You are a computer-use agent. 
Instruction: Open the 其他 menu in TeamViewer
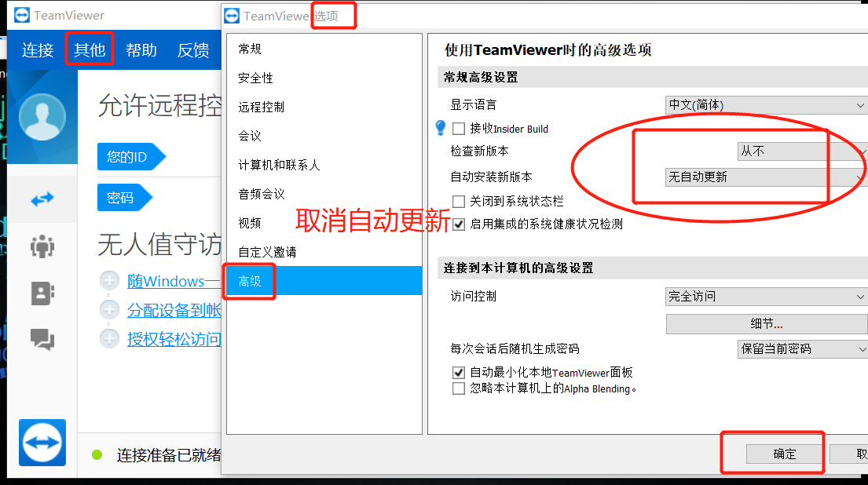[x=89, y=49]
